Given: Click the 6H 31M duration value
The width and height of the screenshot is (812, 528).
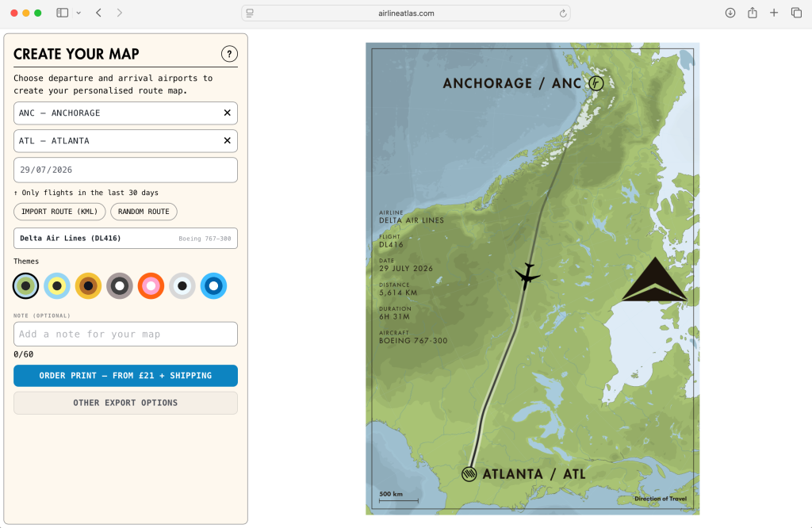Looking at the screenshot, I should (395, 317).
